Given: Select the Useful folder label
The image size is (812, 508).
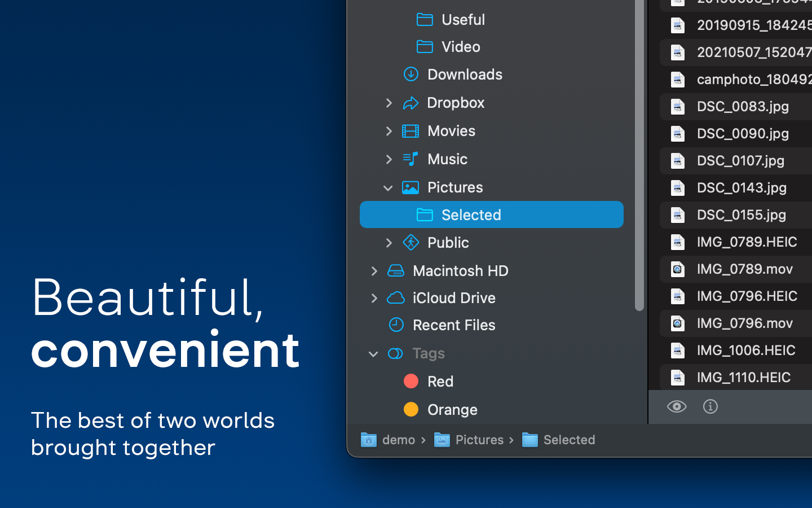Looking at the screenshot, I should 463,19.
